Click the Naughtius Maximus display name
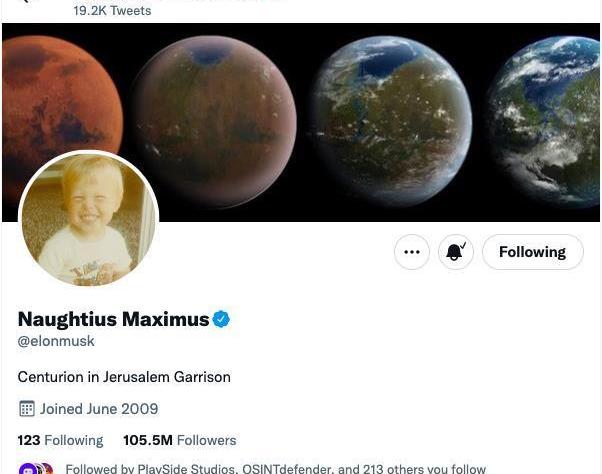Screen dimensions: 602x474 (x=114, y=319)
